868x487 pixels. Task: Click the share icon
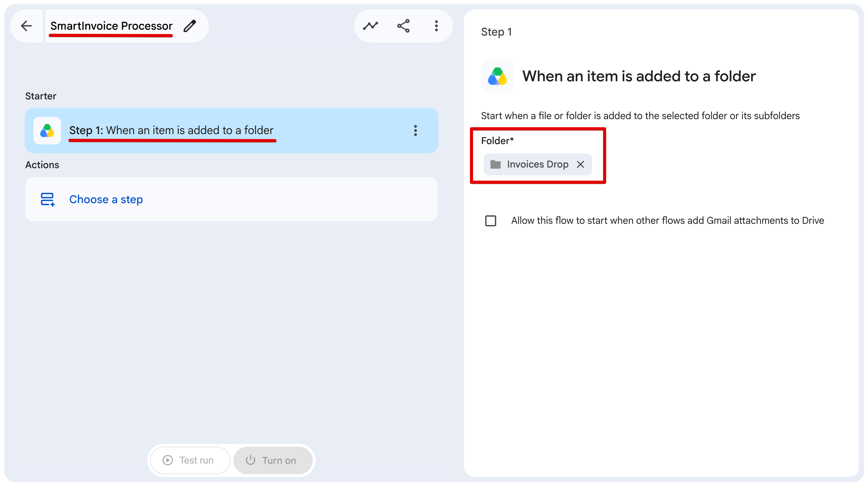click(x=403, y=26)
